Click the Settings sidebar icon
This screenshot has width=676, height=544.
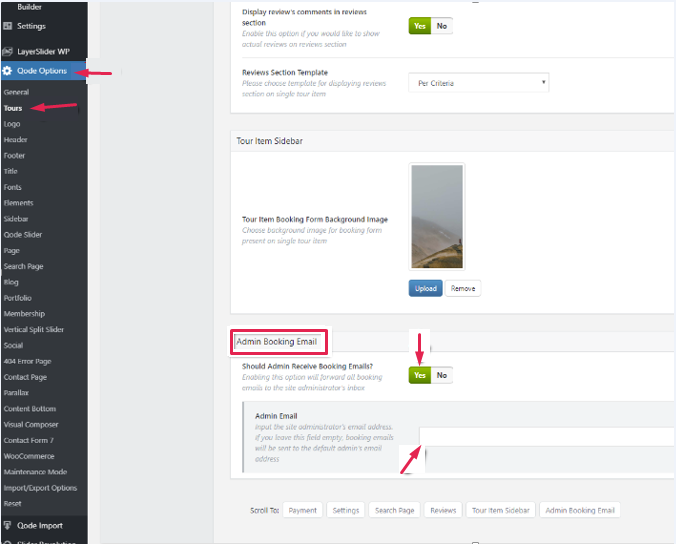pyautogui.click(x=8, y=25)
